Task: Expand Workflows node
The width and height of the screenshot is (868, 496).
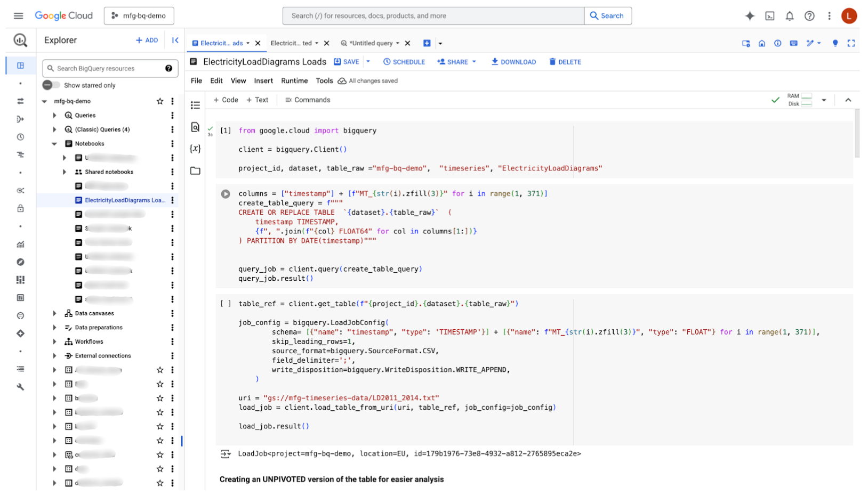Action: (x=54, y=341)
